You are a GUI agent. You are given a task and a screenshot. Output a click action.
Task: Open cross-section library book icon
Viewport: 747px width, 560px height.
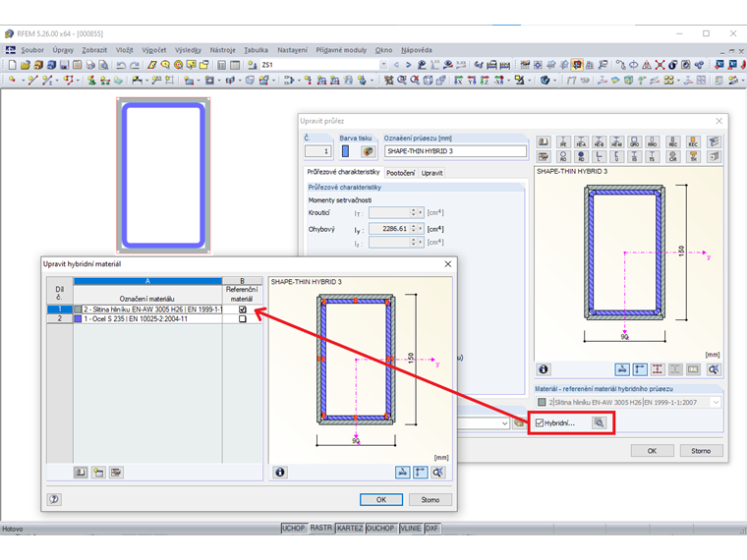click(544, 141)
